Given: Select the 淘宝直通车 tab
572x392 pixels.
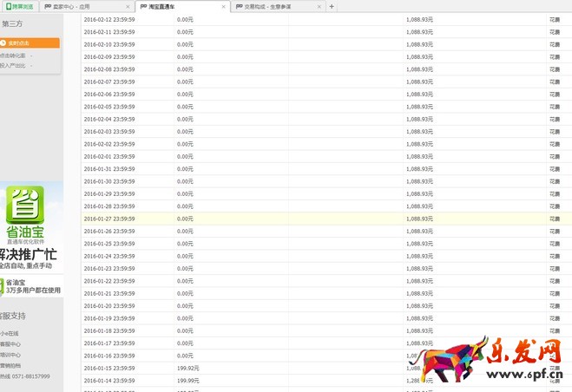Looking at the screenshot, I should click(174, 6).
